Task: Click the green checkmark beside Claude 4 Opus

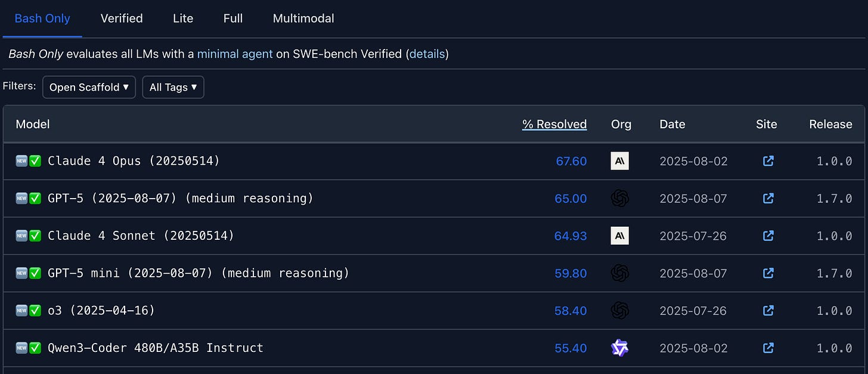Action: tap(35, 161)
